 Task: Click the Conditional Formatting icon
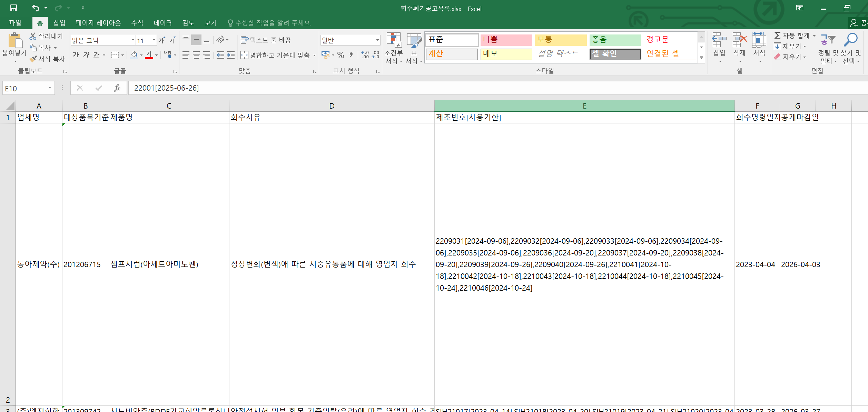pos(393,40)
